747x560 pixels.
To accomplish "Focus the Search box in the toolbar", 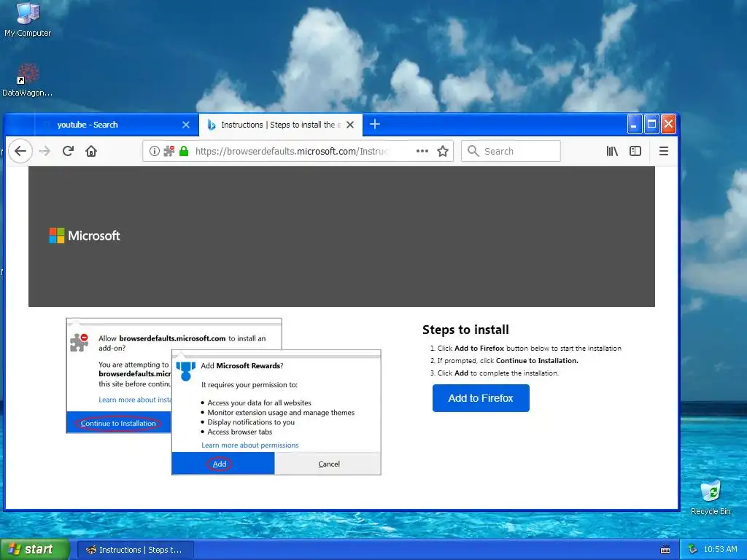I will click(x=511, y=151).
